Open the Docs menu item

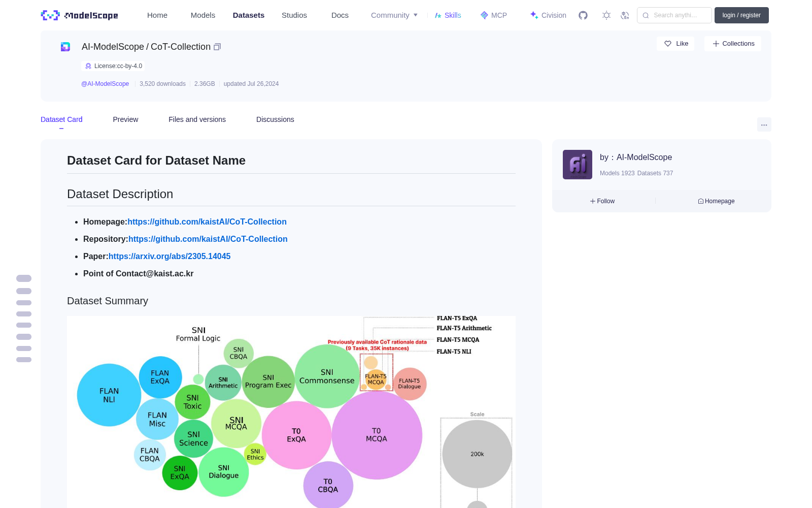click(x=340, y=15)
